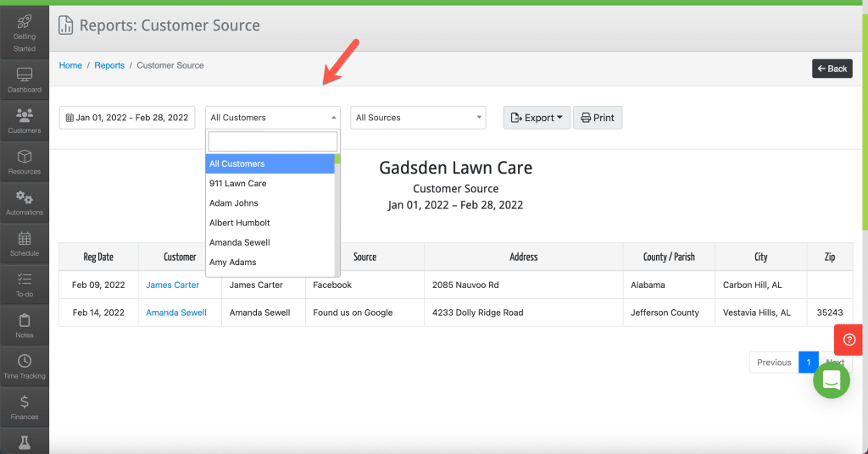Click the Previous pagination button
This screenshot has height=454, width=868.
point(774,363)
